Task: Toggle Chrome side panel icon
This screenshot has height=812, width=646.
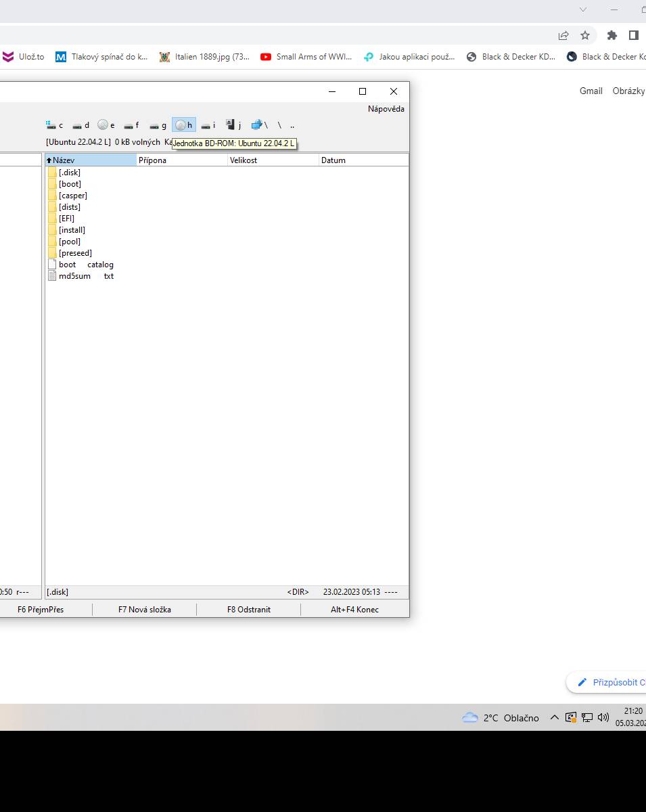Action: [634, 35]
